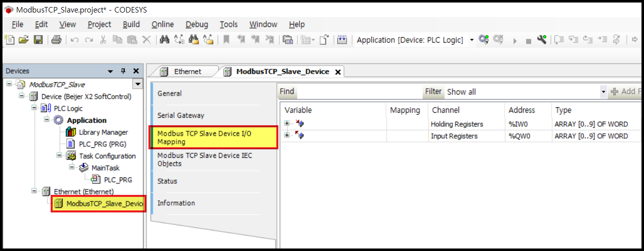Open the Edit menu
The height and width of the screenshot is (251, 644).
[x=42, y=24]
